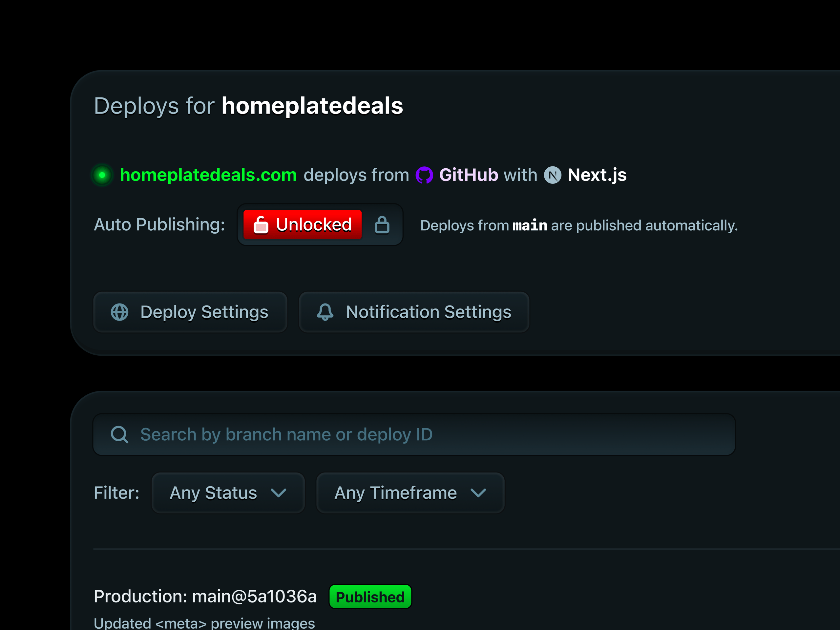
Task: Click the GitHub logo icon
Action: coord(424,175)
